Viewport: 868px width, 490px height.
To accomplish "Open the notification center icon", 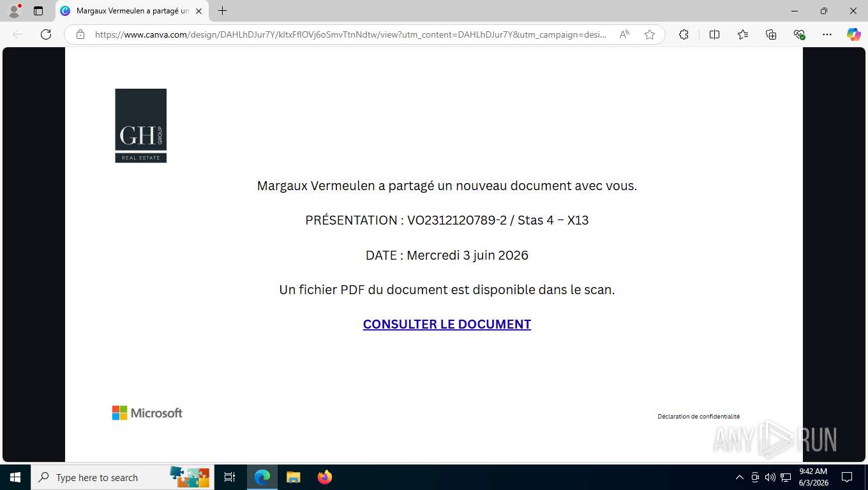I will 847,477.
